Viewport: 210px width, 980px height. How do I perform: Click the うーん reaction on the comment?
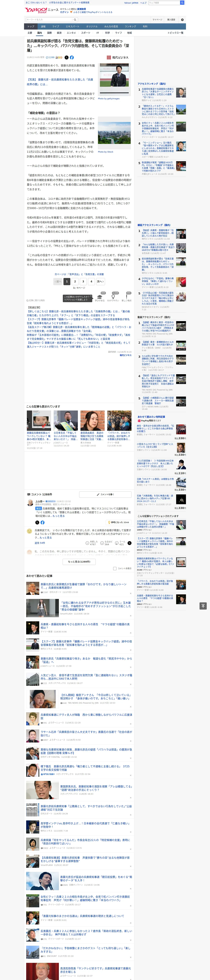point(120,543)
